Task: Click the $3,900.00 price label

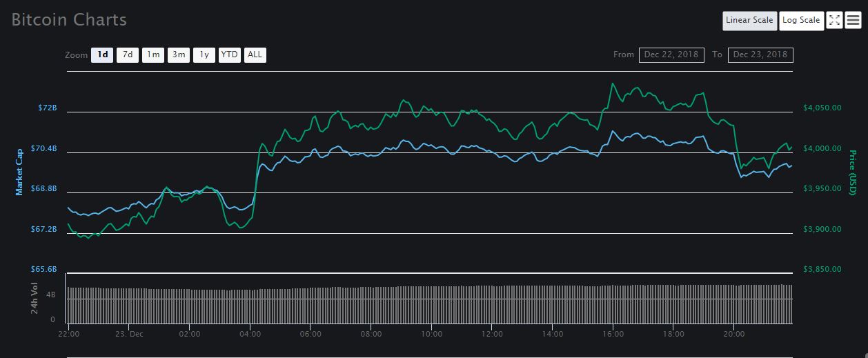Action: tap(822, 228)
